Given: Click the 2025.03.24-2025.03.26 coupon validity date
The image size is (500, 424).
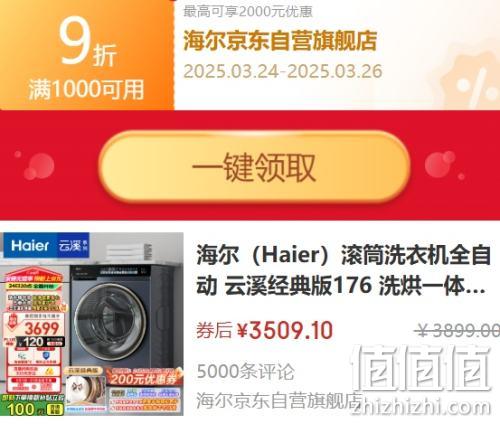Looking at the screenshot, I should 283,71.
